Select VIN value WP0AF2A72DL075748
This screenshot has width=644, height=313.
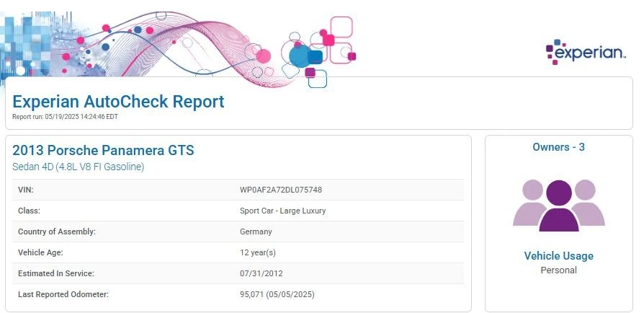click(x=281, y=190)
